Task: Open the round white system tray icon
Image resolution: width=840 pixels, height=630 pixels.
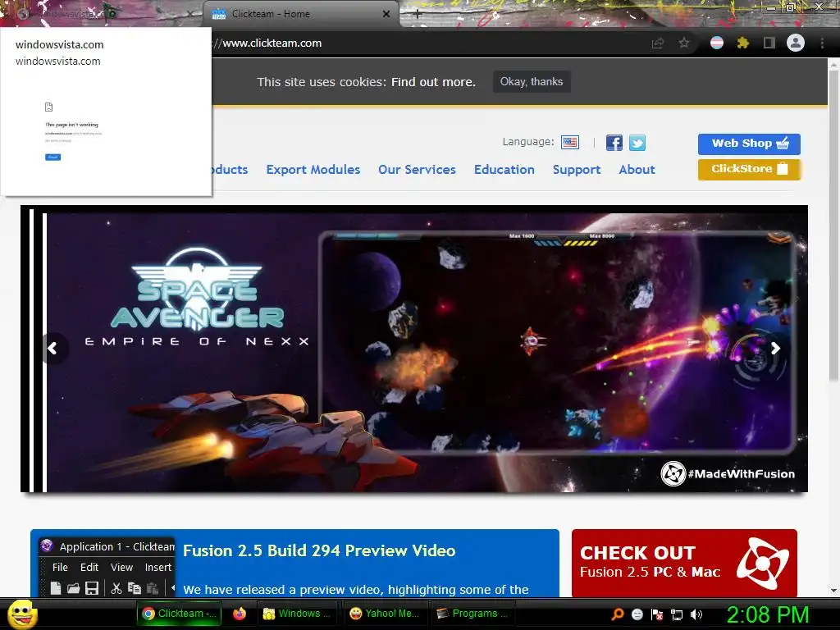Action: point(637,614)
